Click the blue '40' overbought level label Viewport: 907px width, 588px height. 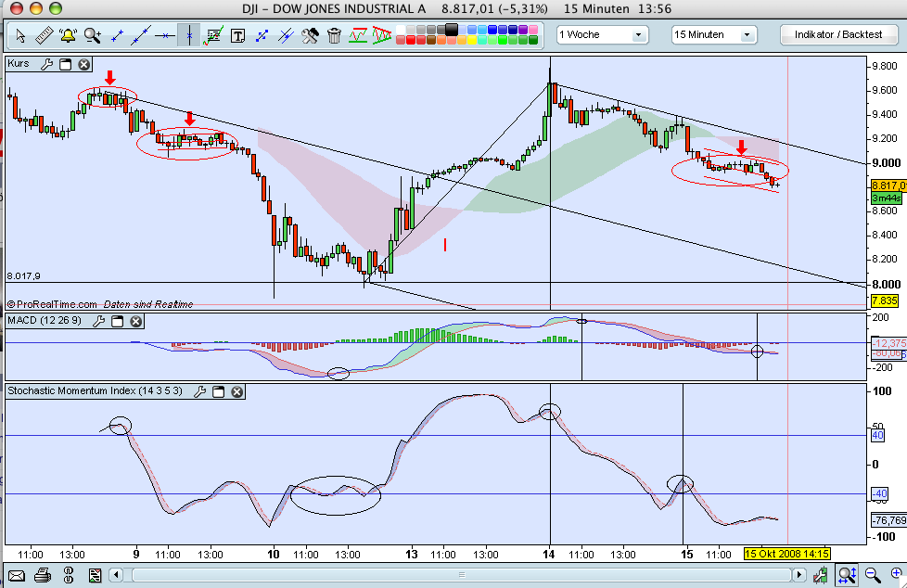[x=877, y=436]
